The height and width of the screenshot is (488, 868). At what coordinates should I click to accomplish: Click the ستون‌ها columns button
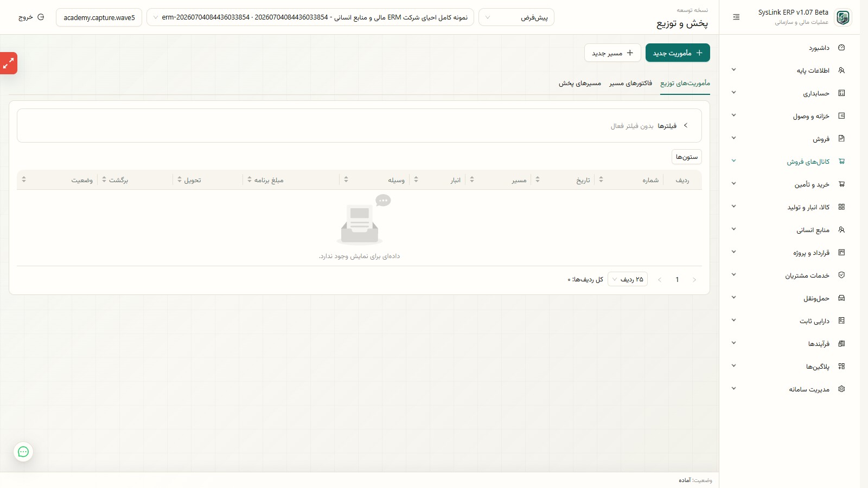(x=687, y=157)
